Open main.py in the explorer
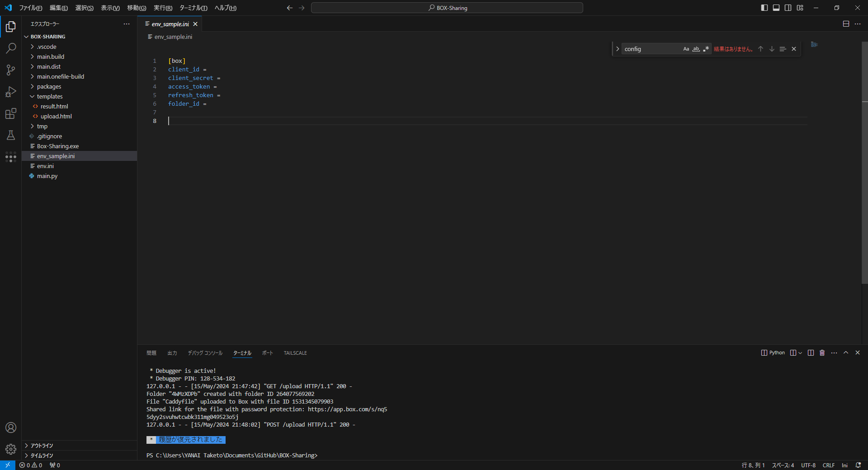The width and height of the screenshot is (868, 470). [x=79, y=176]
